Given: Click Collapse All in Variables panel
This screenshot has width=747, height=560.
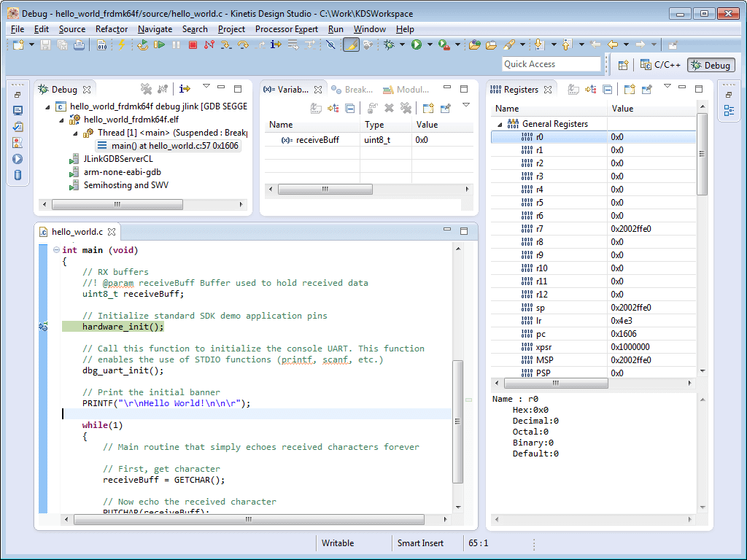Looking at the screenshot, I should pos(349,108).
